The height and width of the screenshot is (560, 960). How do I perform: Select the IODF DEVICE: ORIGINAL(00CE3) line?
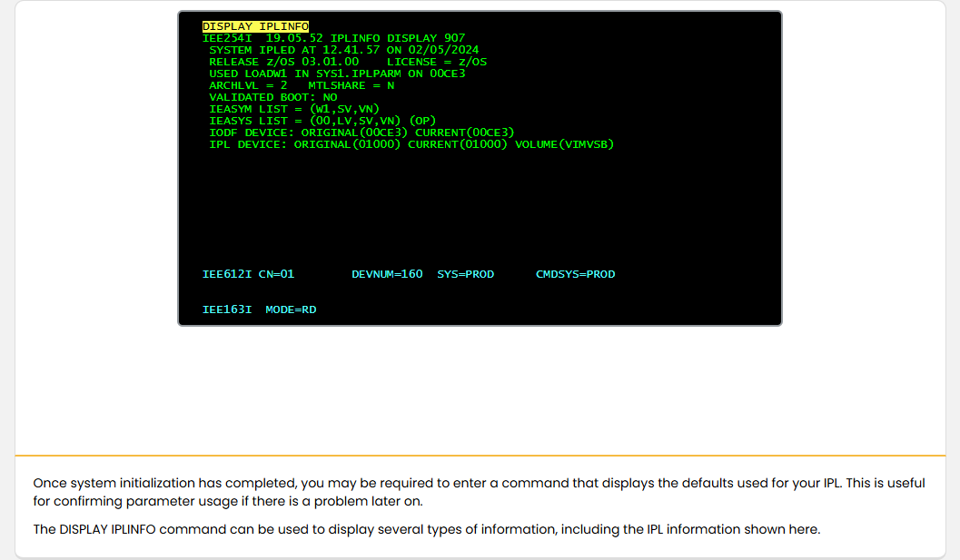361,133
